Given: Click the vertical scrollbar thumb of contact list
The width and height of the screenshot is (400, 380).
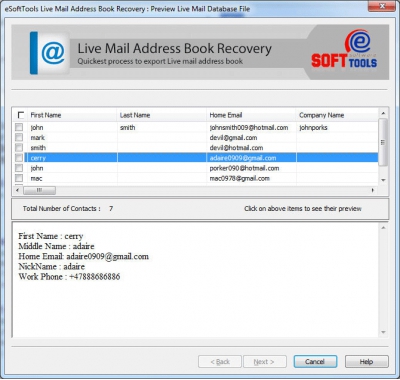Looking at the screenshot, I should (x=383, y=142).
